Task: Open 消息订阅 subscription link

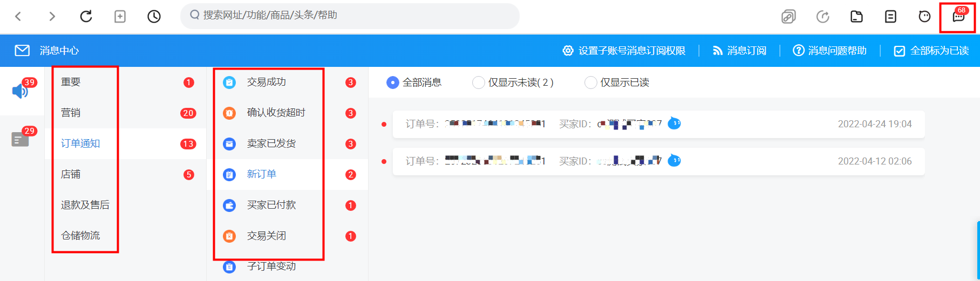Action: click(x=739, y=51)
